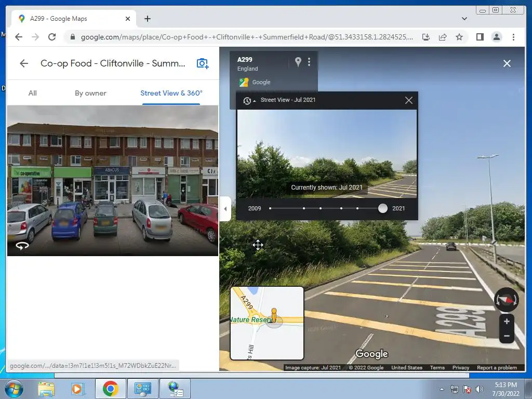Show hidden system tray icons
The height and width of the screenshot is (399, 532).
click(x=442, y=389)
